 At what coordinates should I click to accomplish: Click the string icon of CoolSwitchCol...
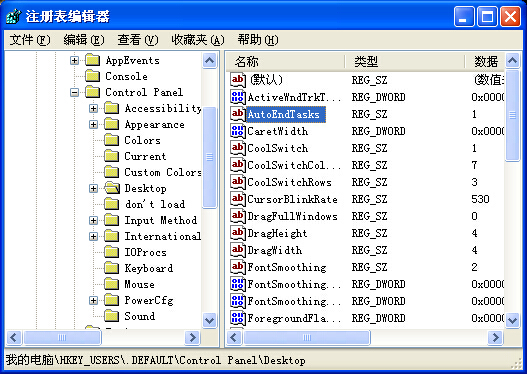(x=238, y=165)
